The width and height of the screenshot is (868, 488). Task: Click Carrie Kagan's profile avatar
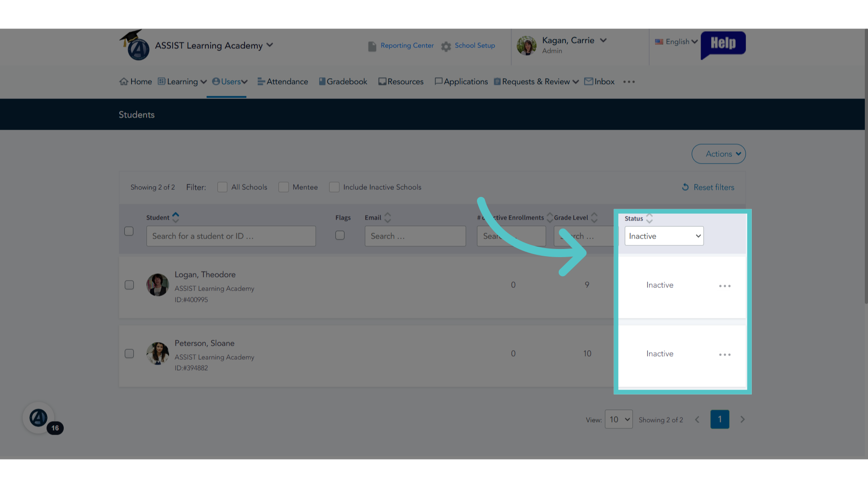point(527,46)
